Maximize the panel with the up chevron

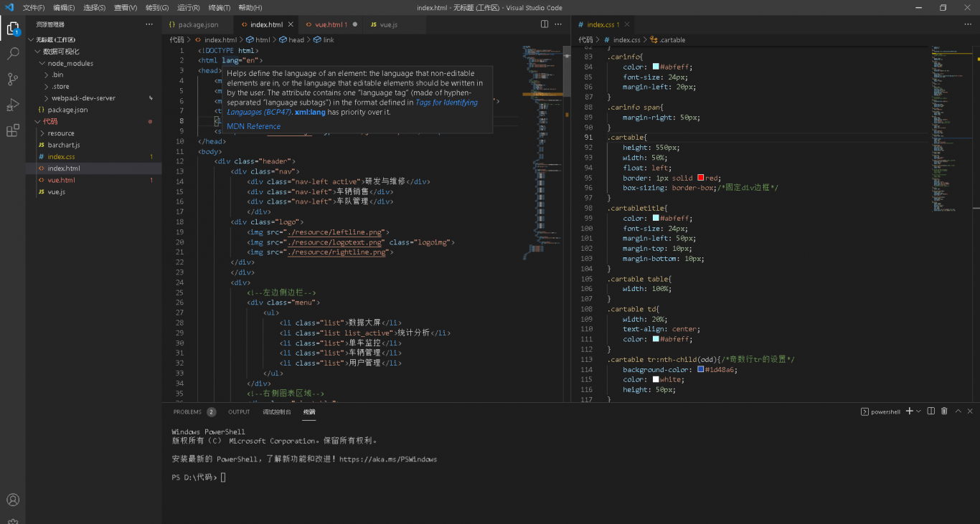point(958,411)
